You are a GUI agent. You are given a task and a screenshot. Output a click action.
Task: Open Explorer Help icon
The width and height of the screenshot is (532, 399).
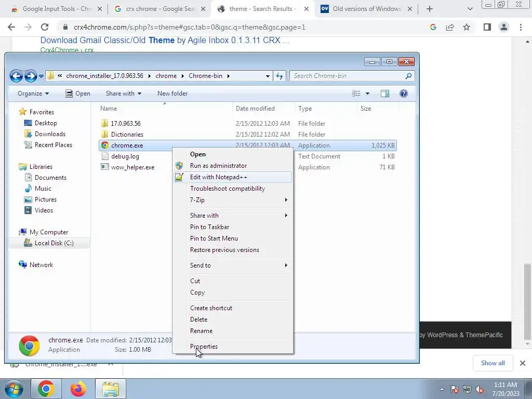click(403, 94)
